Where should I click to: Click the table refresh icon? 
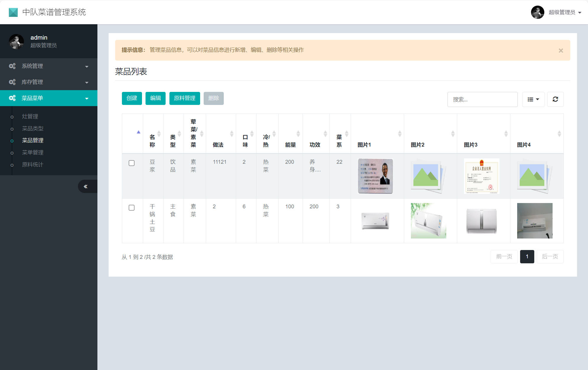point(555,99)
